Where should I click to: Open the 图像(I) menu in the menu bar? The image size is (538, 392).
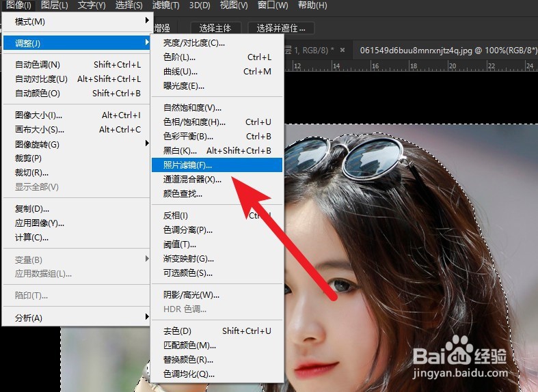[18, 5]
